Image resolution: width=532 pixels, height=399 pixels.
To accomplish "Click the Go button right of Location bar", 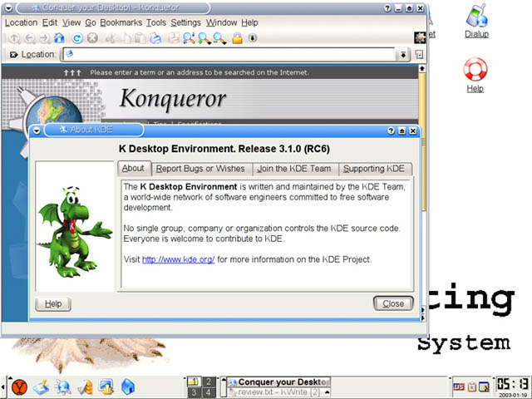I will [419, 54].
